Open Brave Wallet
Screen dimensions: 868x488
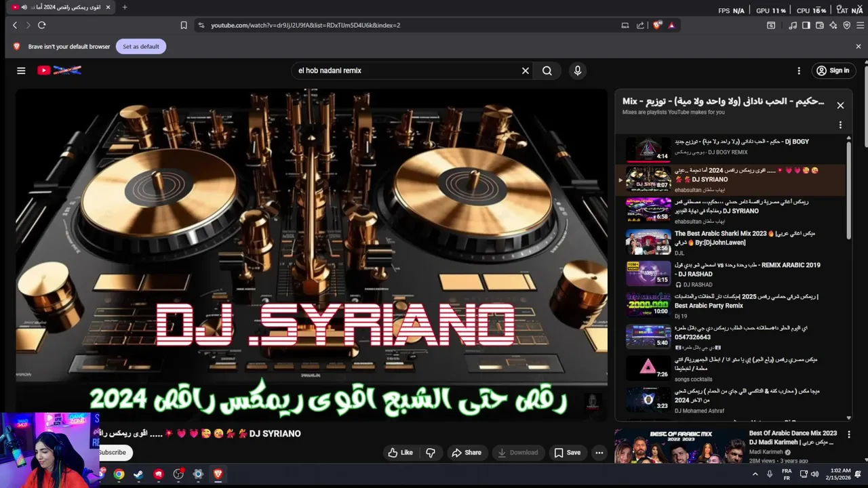820,25
